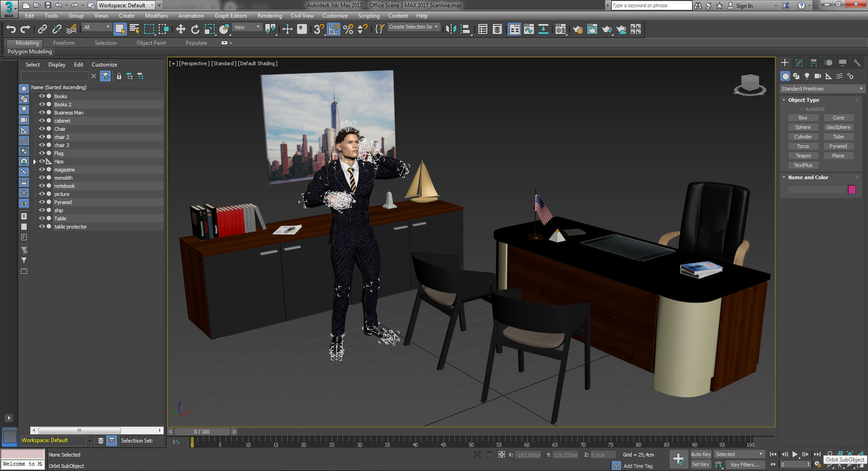The width and height of the screenshot is (868, 471).
Task: Open Create Selection Set dropdown
Action: tap(414, 27)
